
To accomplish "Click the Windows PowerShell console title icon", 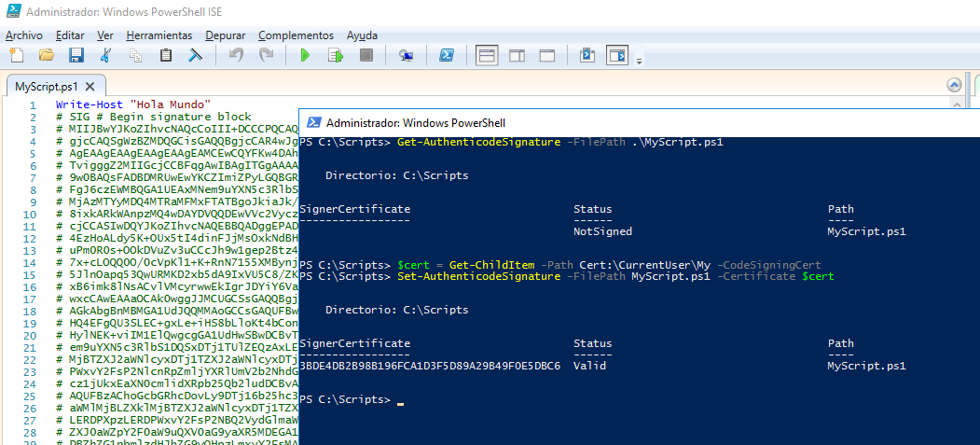I will click(314, 122).
